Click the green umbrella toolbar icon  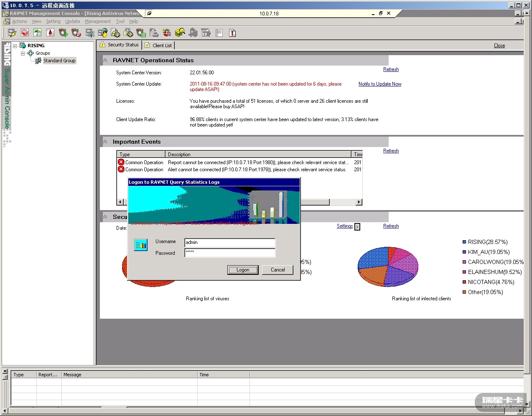pos(38,33)
